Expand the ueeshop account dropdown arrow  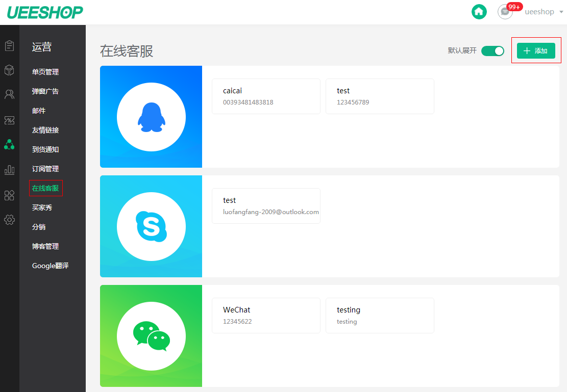coord(561,12)
